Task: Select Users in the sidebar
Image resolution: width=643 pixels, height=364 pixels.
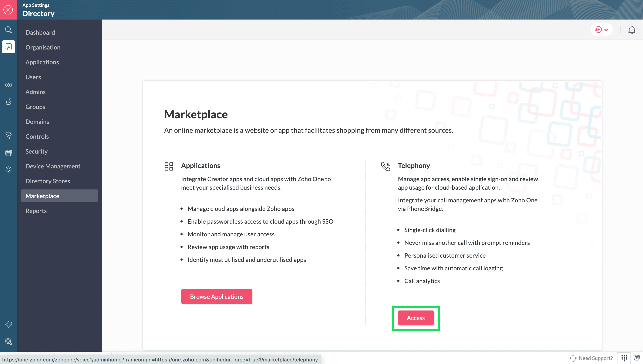Action: pyautogui.click(x=33, y=77)
